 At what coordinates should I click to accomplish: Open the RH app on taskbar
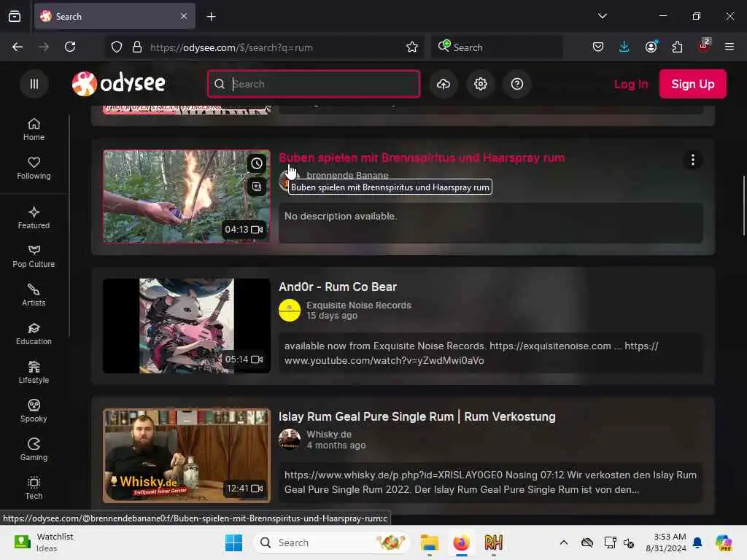(494, 542)
